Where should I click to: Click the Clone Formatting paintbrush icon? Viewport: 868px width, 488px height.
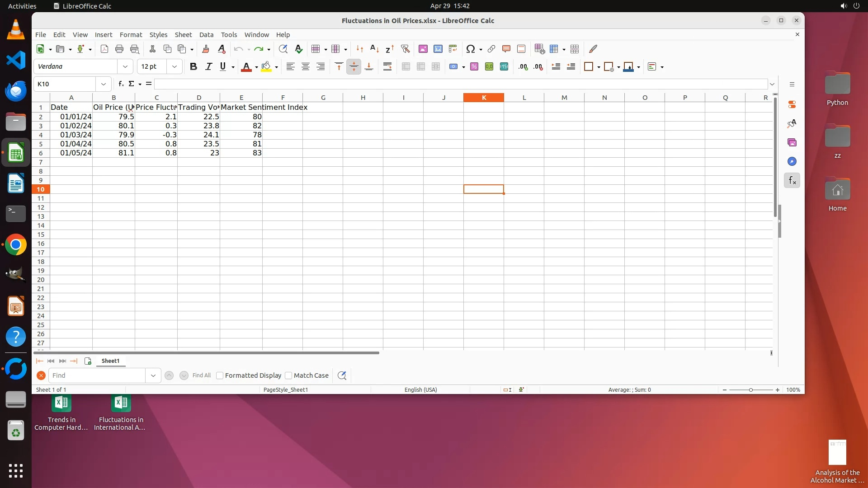[206, 49]
